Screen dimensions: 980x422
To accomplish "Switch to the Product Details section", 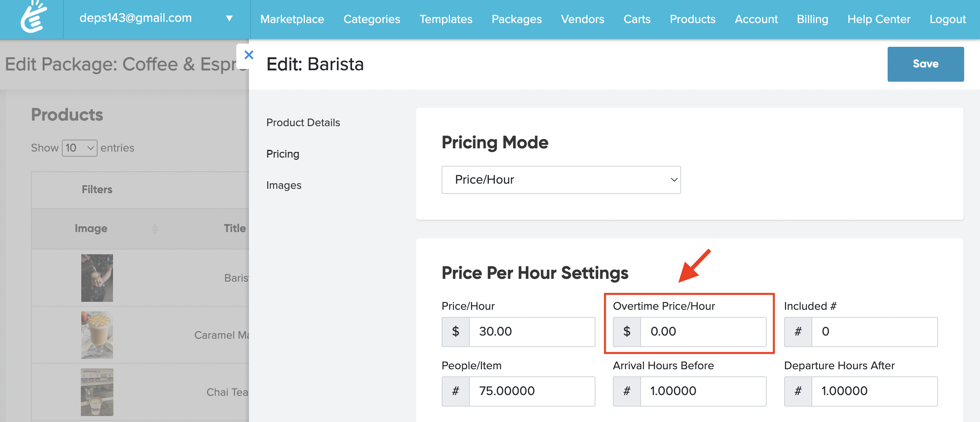I will pyautogui.click(x=303, y=123).
